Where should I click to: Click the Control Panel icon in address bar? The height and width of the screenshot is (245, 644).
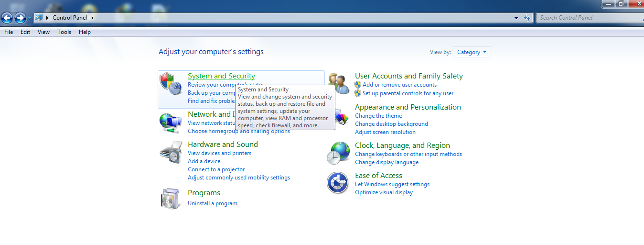39,18
